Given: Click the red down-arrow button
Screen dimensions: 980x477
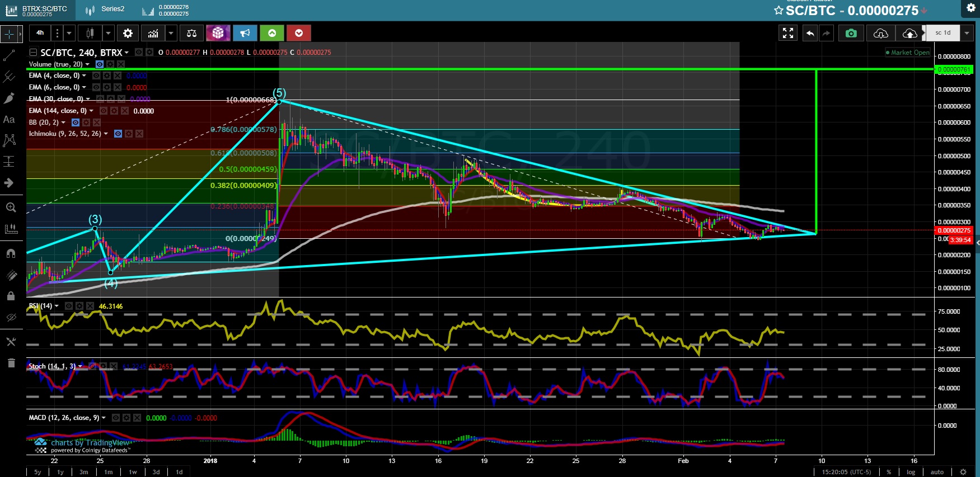Looking at the screenshot, I should click(299, 33).
